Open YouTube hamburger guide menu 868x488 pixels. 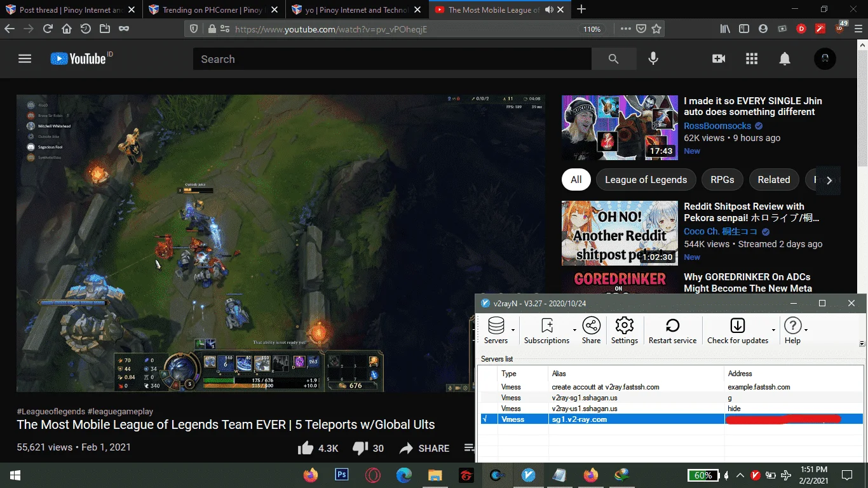[25, 58]
